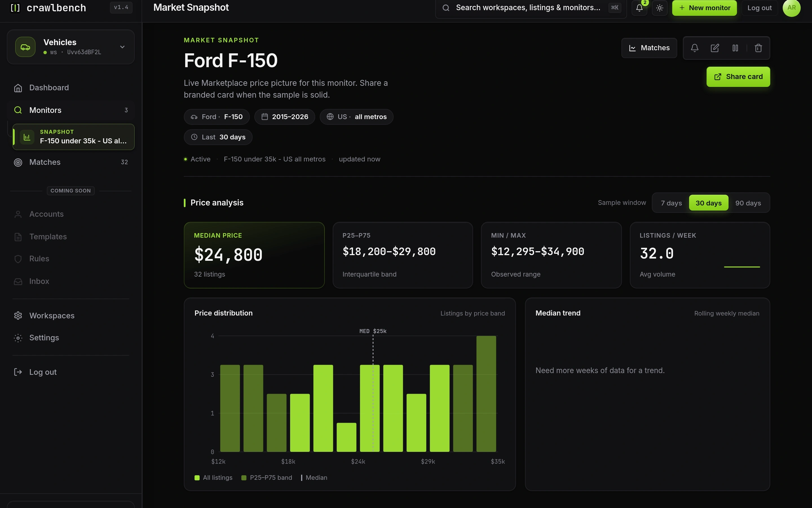Click the Min / Max observed range card
812x508 pixels.
coord(551,255)
